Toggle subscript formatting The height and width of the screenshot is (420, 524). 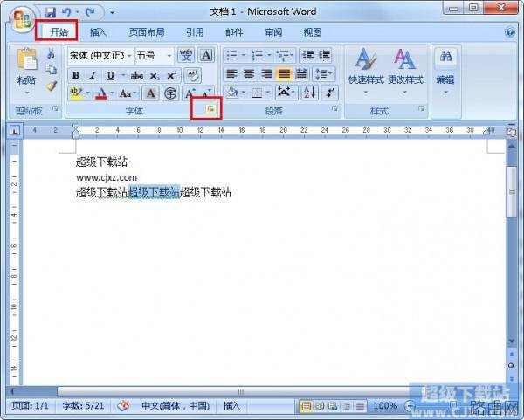point(154,76)
